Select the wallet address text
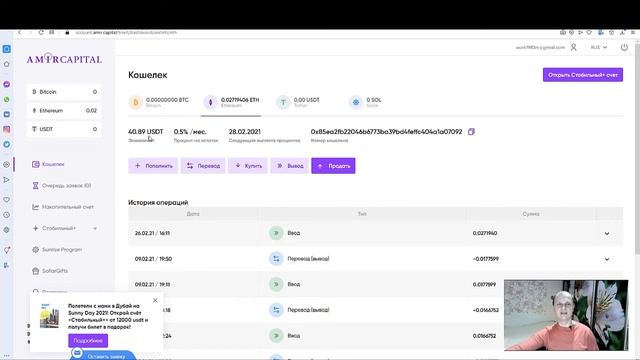This screenshot has width=640, height=360. coord(386,131)
